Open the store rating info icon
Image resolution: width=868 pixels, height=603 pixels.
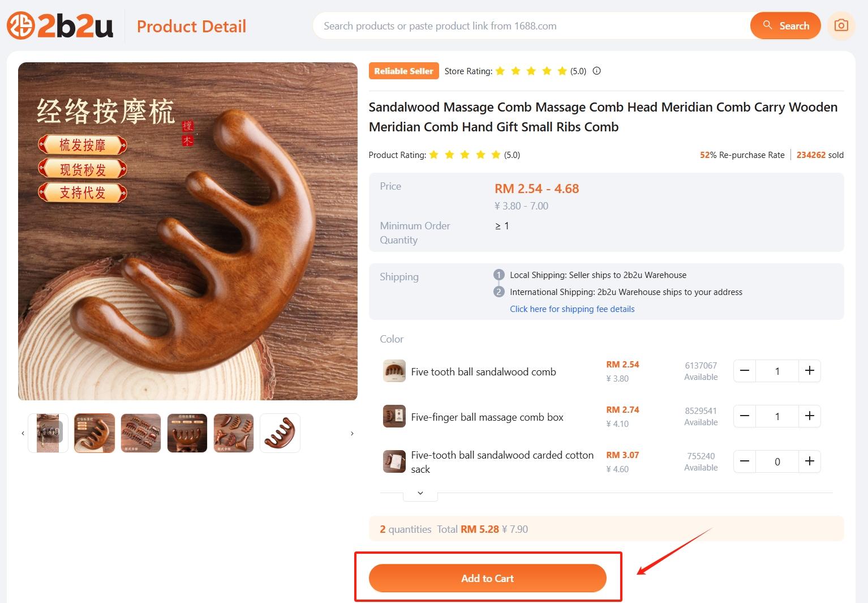596,71
